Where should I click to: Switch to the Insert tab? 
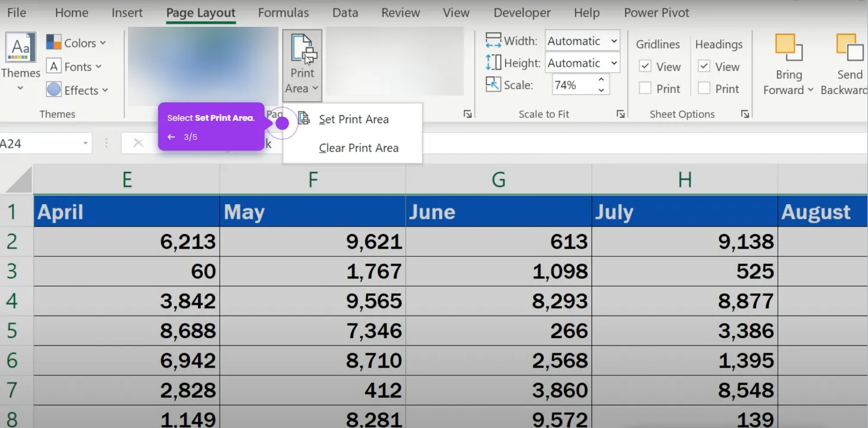point(127,13)
